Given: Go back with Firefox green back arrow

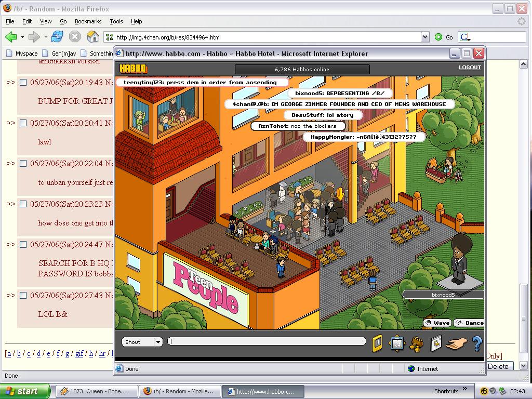Looking at the screenshot, I should click(x=11, y=37).
